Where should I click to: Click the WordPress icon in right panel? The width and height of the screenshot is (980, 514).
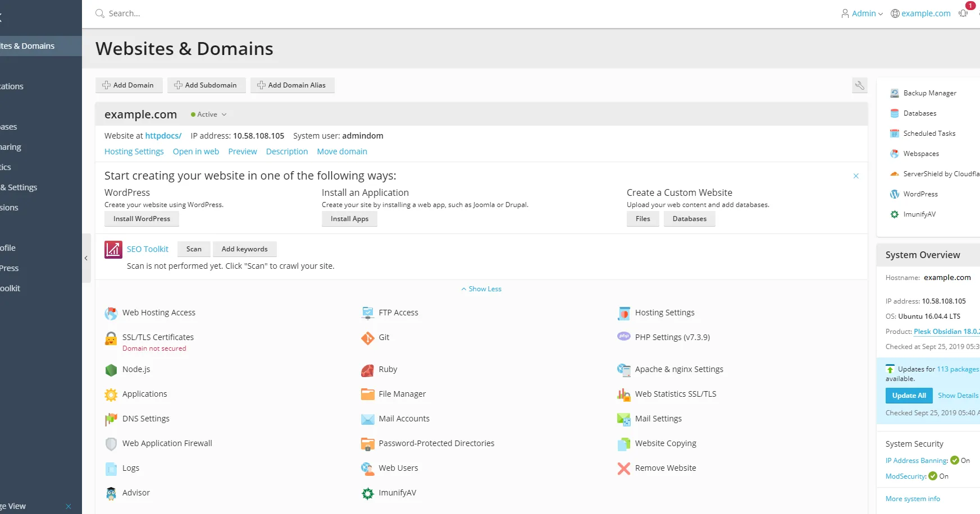(895, 194)
